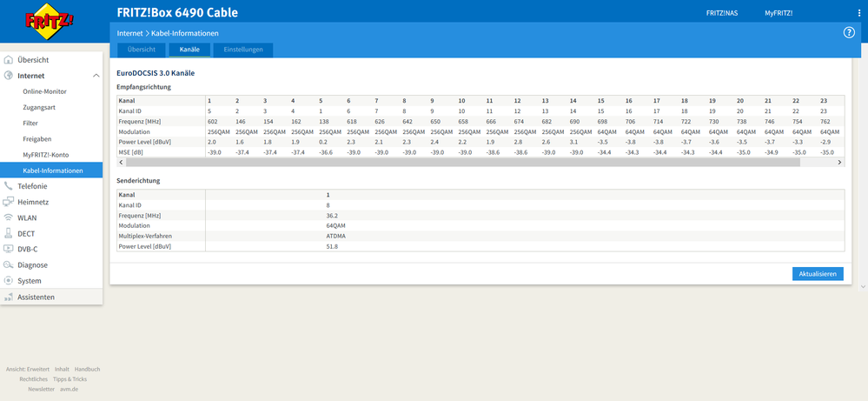868x401 pixels.
Task: Click the Heimnetz network icon
Action: [9, 202]
